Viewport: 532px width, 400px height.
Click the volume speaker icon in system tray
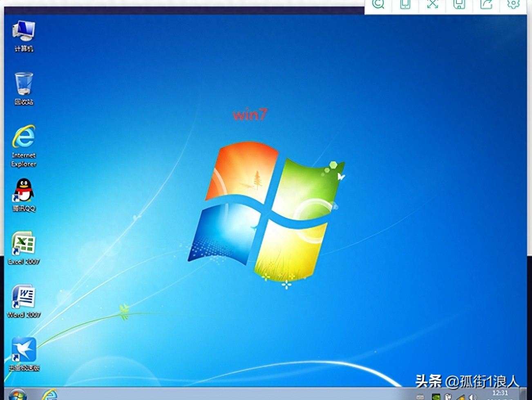(x=473, y=397)
